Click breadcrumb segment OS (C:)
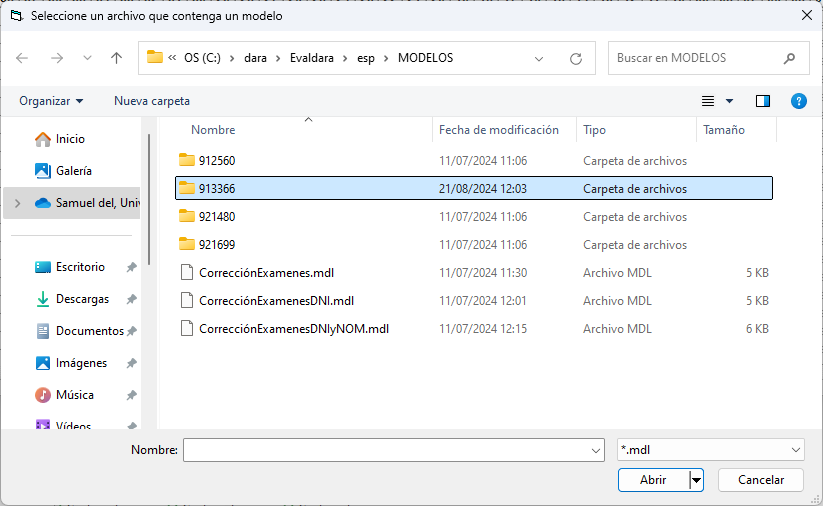 pyautogui.click(x=202, y=58)
